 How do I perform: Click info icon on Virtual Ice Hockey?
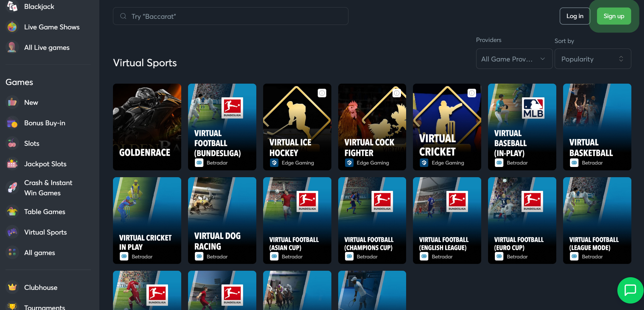[322, 93]
